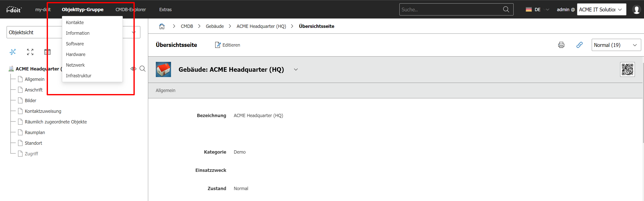644x201 pixels.
Task: Open Gebäude breadcrumb link
Action: pos(215,26)
